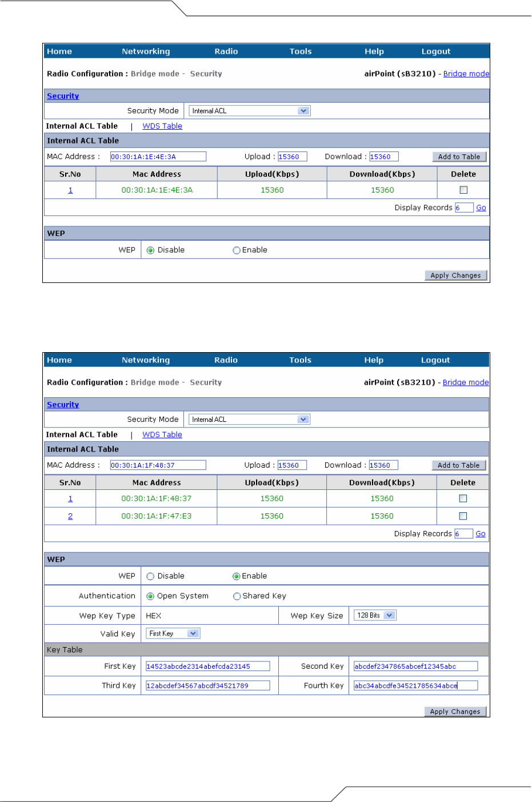Select WEP Enable radio in bottom panel
The image size is (532, 802).
pos(237,576)
